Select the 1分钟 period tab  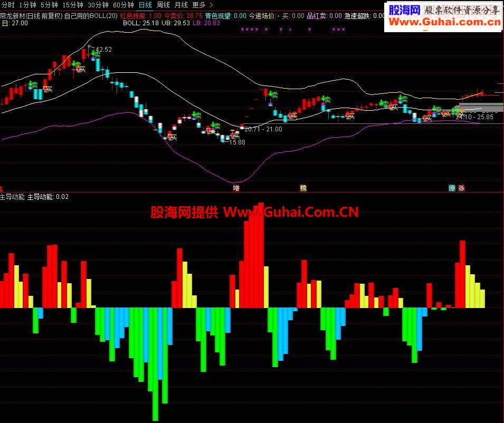click(x=27, y=5)
